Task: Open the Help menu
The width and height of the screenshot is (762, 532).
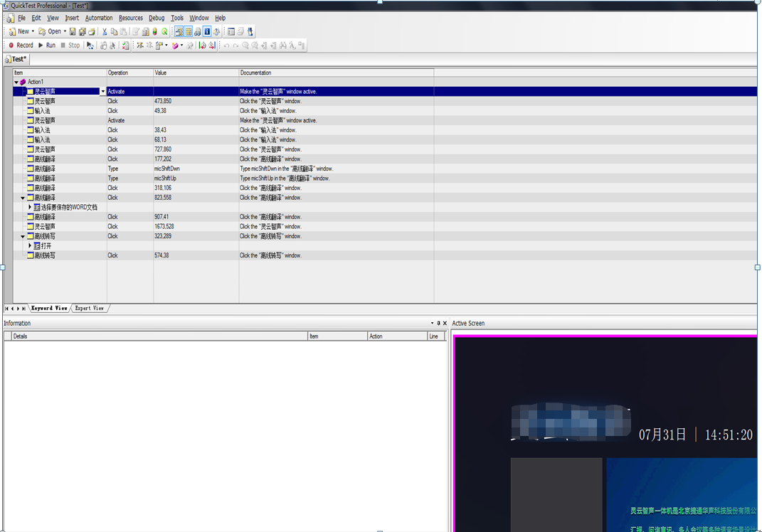Action: coord(221,18)
